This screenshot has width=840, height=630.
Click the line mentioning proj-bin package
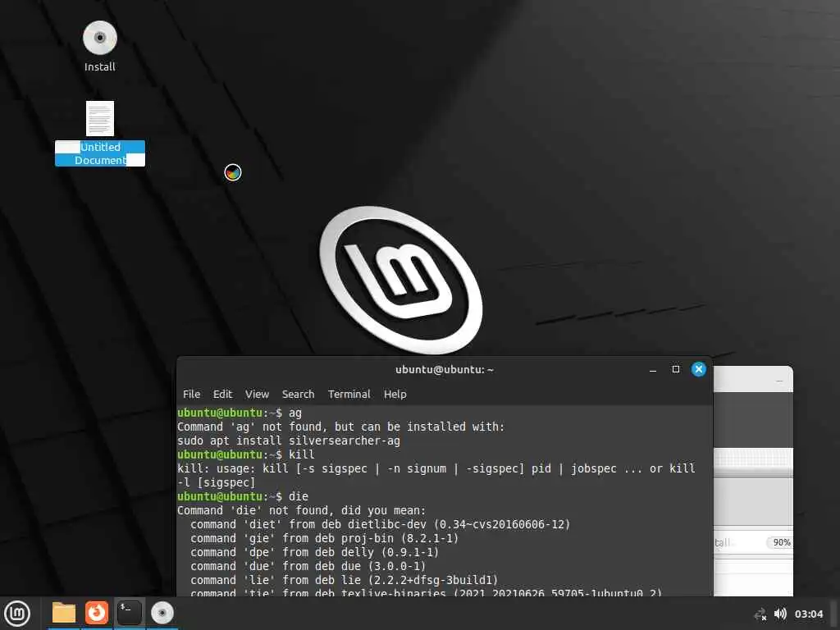(325, 538)
